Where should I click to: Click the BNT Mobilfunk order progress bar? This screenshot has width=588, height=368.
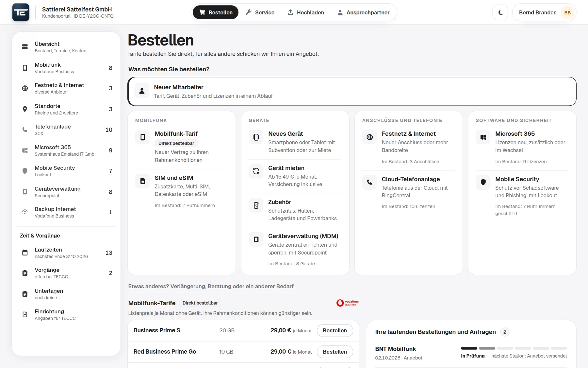(514, 348)
